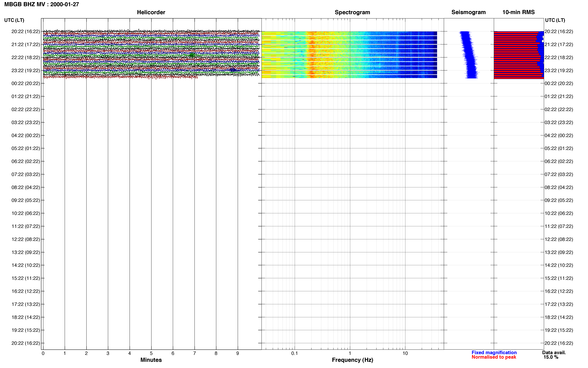Click the top red RMS bar
Image resolution: width=588 pixels, height=368 pixels.
pos(516,32)
